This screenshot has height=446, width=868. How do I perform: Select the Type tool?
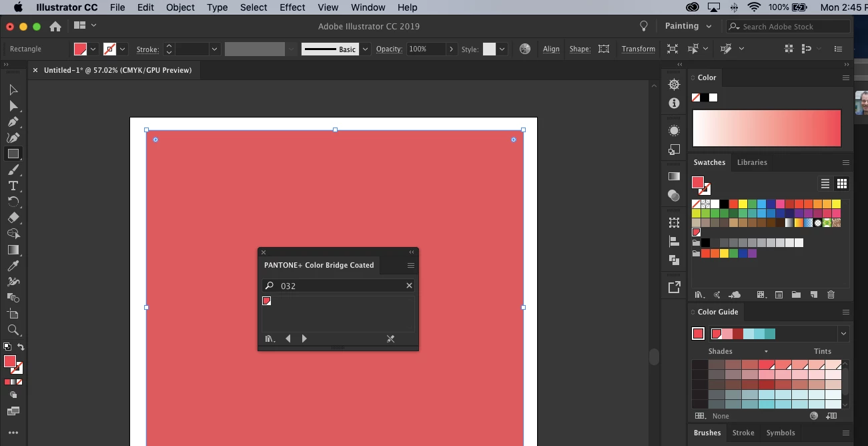13,186
